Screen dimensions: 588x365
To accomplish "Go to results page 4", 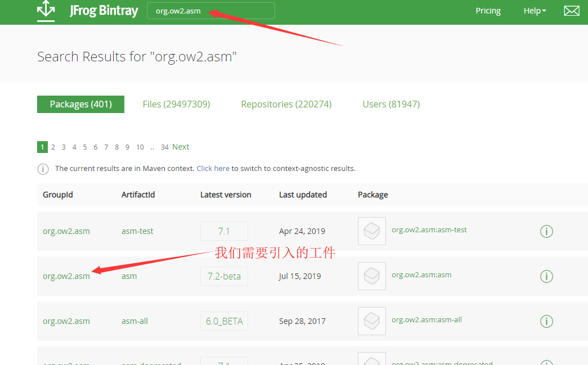I will 74,147.
